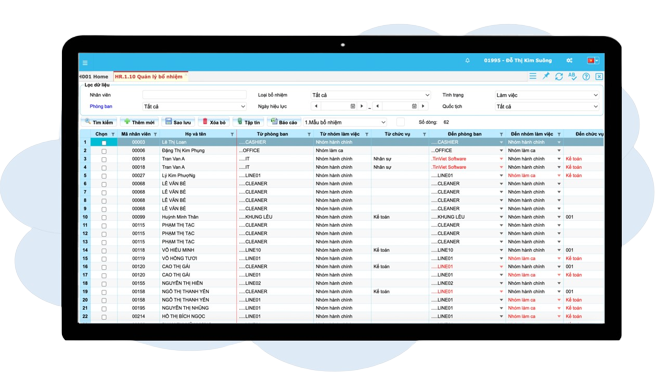Image resolution: width=666 pixels, height=375 pixels.
Task: Click the Nhân viên input field
Action: coord(194,95)
